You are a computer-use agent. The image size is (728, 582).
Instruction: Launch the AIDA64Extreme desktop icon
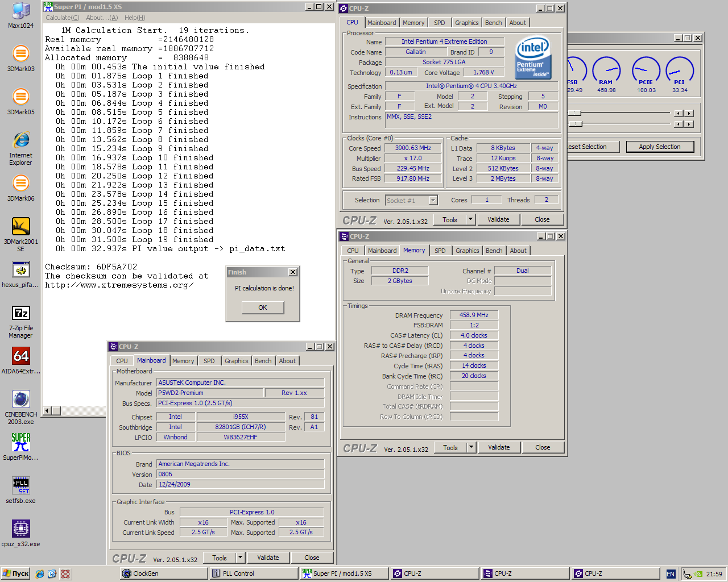tap(21, 361)
